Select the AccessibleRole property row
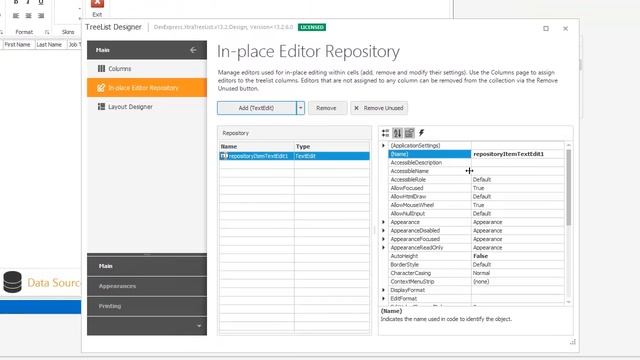This screenshot has width=640, height=360. (476, 180)
